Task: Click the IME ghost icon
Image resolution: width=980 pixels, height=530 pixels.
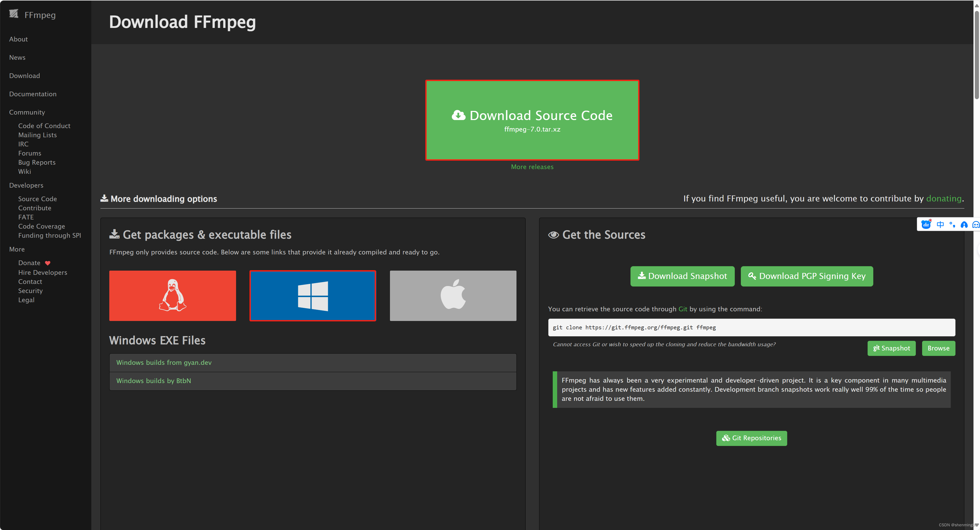Action: [976, 224]
